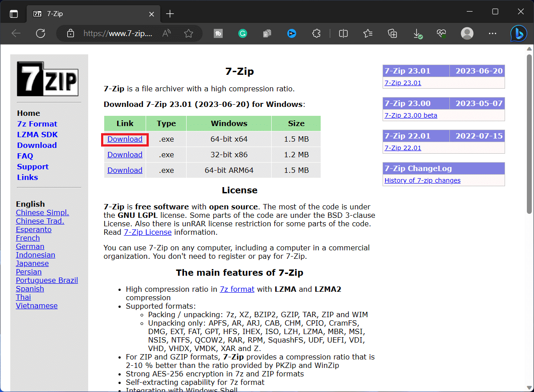Open Browser essentials
The image size is (534, 392).
(x=441, y=33)
